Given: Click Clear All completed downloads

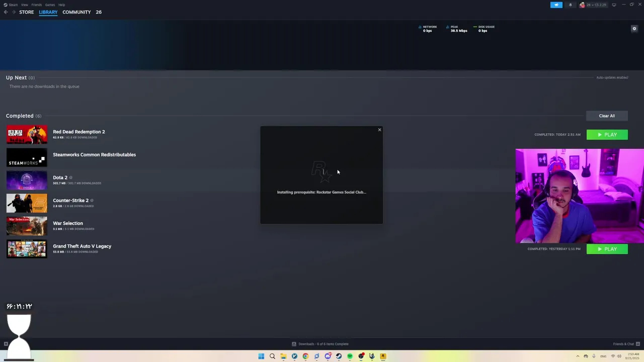Looking at the screenshot, I should pyautogui.click(x=607, y=116).
